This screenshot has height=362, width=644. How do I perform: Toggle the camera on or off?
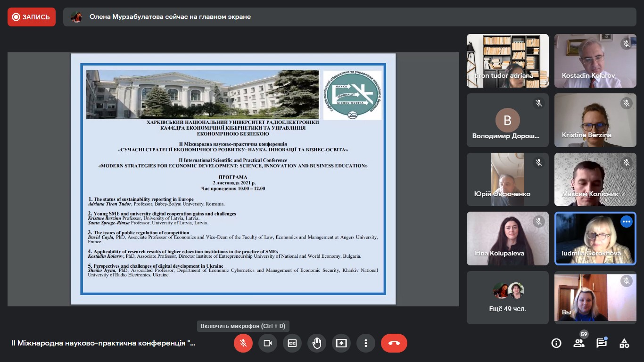pos(268,343)
